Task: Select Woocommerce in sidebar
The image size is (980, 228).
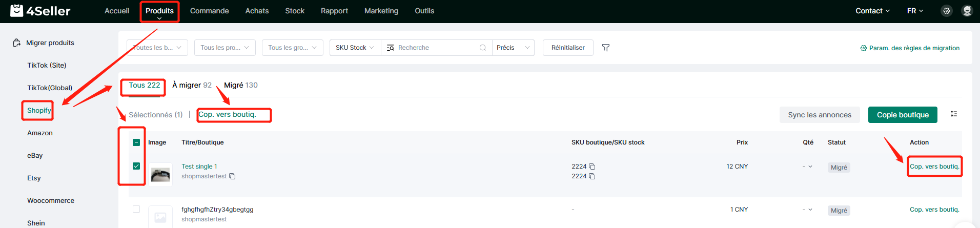Action: tap(51, 200)
